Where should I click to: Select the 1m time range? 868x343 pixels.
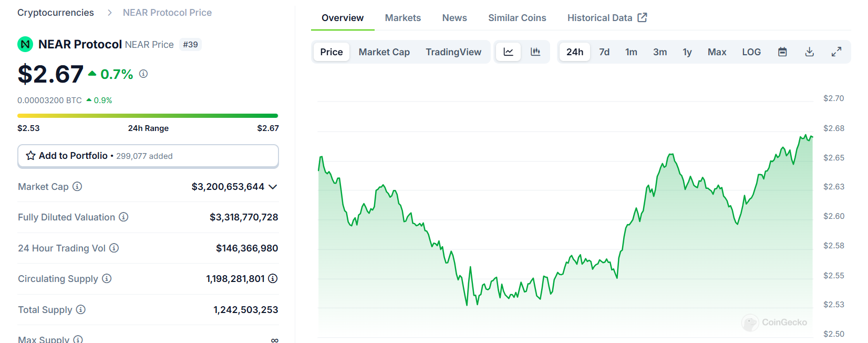(631, 52)
